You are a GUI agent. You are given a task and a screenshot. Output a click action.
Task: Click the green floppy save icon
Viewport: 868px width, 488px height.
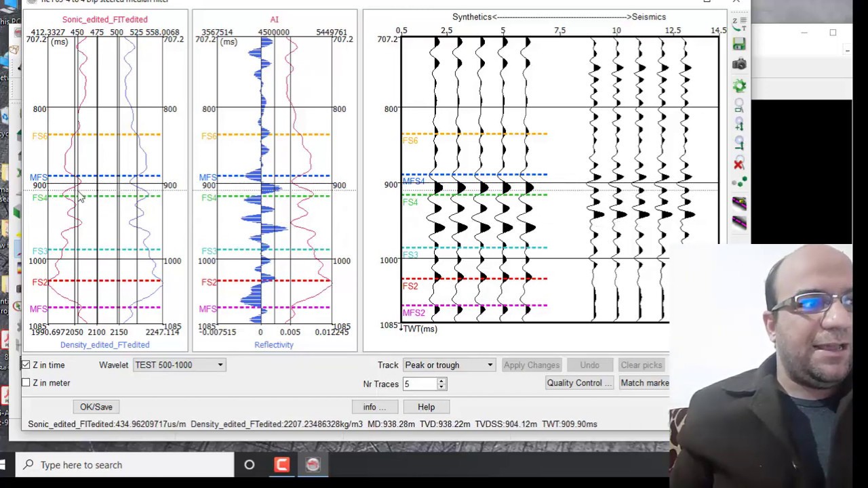pyautogui.click(x=739, y=44)
